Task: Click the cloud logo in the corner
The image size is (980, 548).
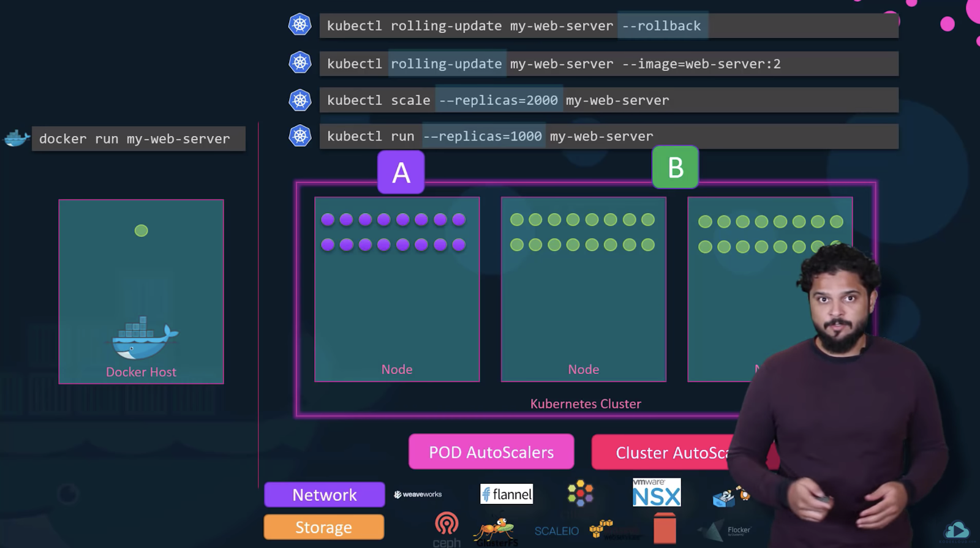Action: (x=957, y=531)
